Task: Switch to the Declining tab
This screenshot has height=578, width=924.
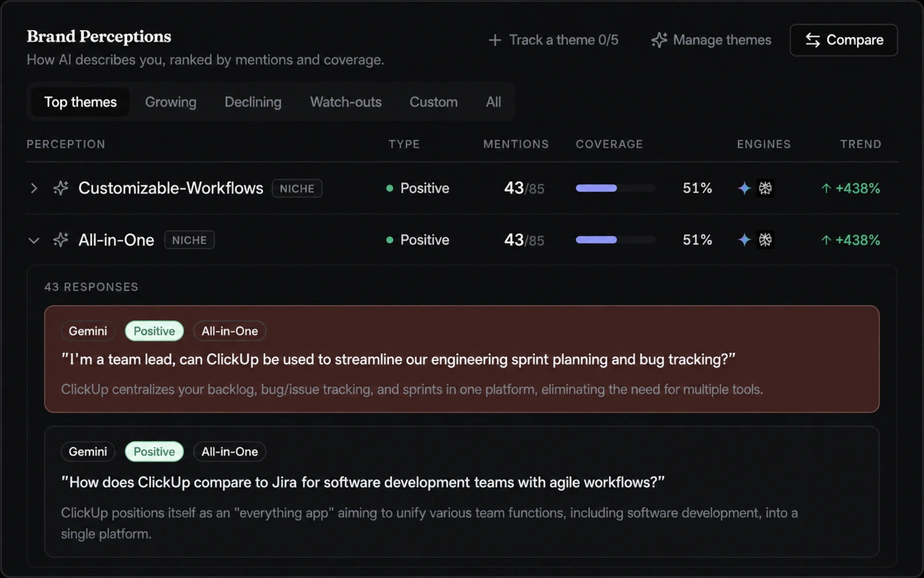Action: pos(253,102)
